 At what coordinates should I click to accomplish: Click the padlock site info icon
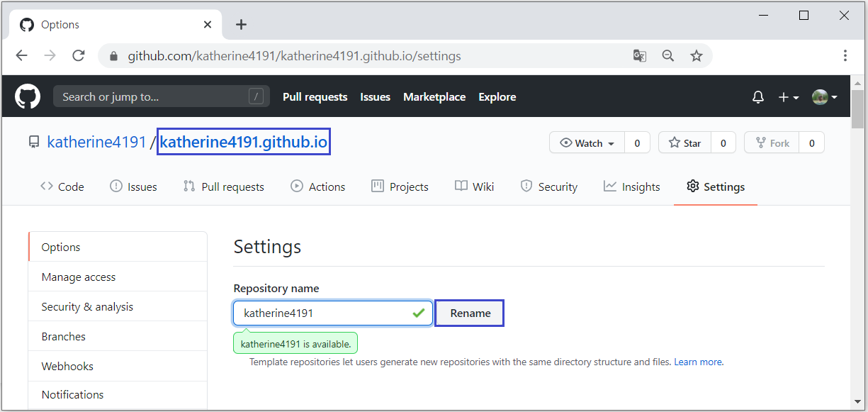point(113,56)
